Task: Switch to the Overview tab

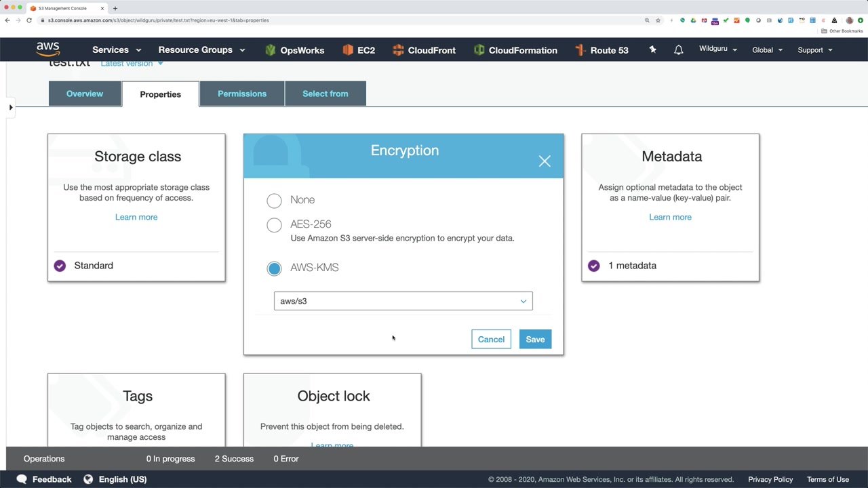Action: (x=85, y=94)
